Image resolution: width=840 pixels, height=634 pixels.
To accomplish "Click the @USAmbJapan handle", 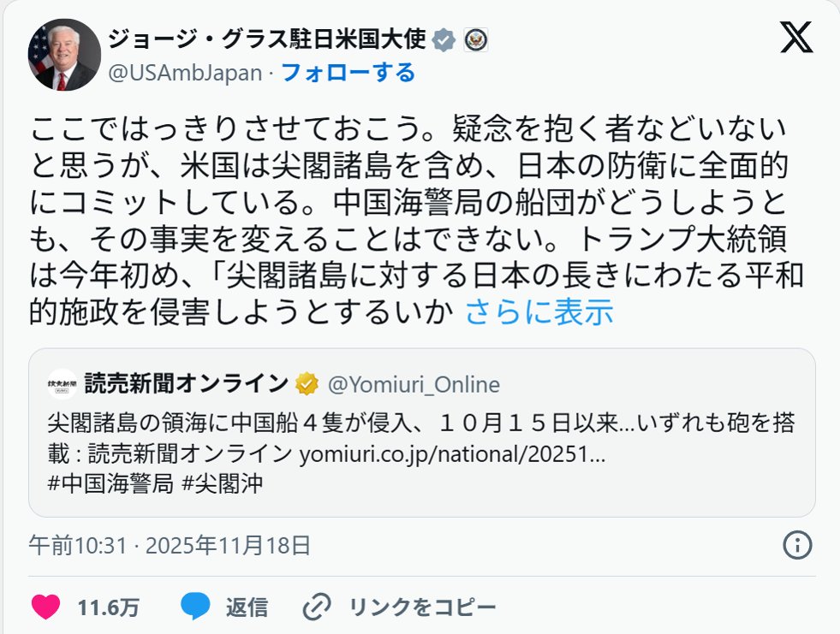I will (185, 73).
